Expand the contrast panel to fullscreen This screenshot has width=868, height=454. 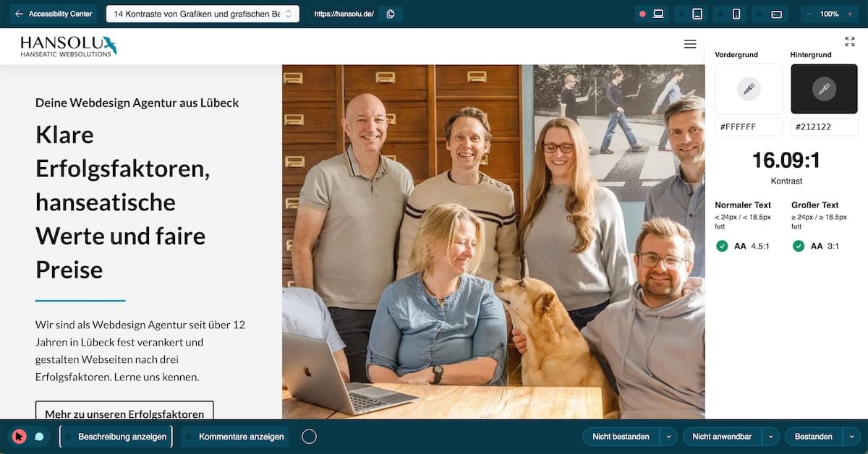click(850, 41)
